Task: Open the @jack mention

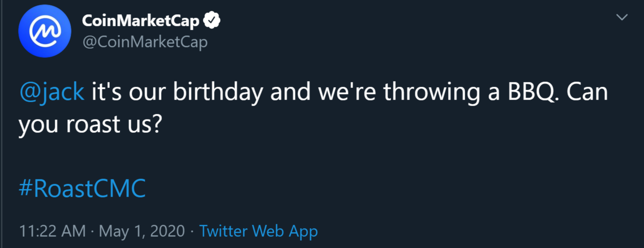Action: tap(52, 92)
